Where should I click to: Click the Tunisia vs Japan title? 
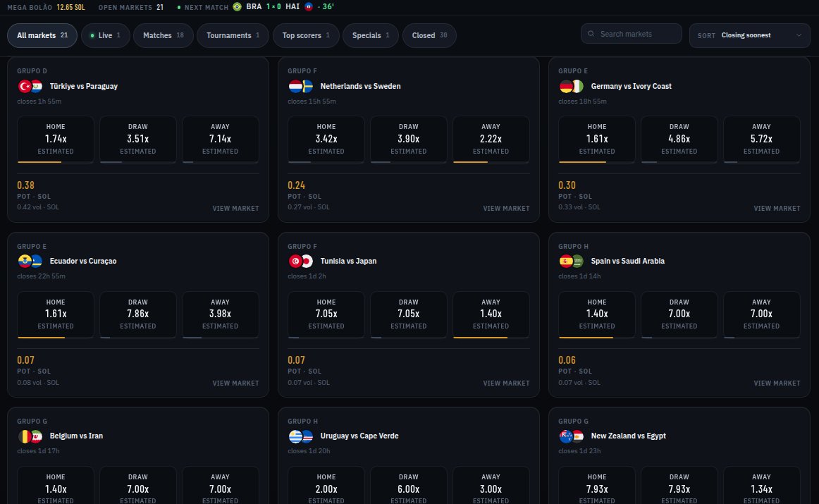348,261
